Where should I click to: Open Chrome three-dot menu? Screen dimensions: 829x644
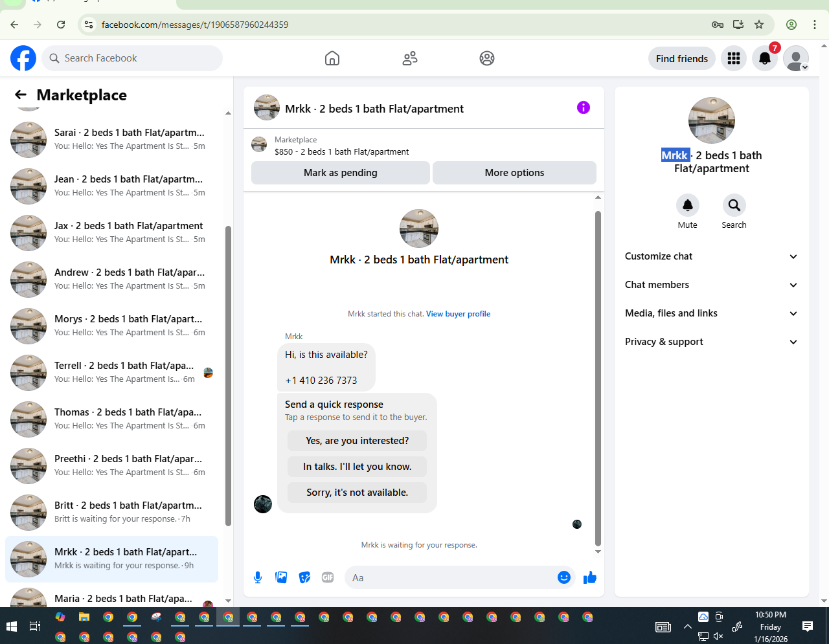[815, 25]
